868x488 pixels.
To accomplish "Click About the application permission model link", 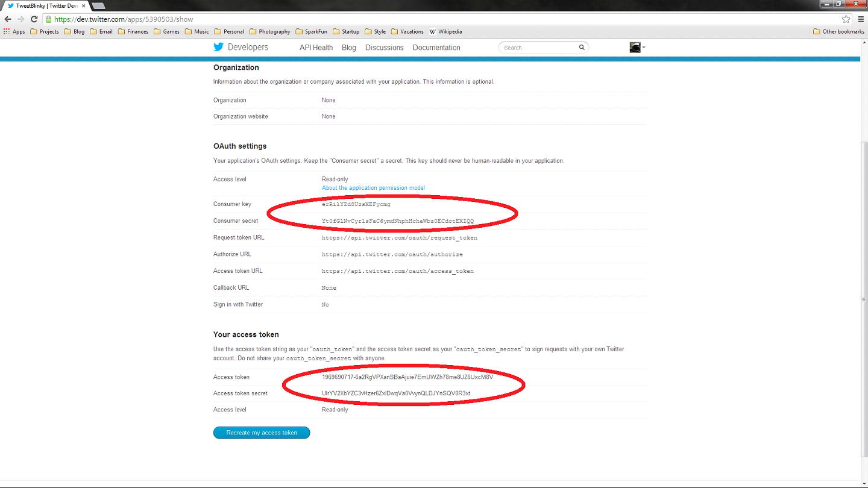I will point(373,188).
